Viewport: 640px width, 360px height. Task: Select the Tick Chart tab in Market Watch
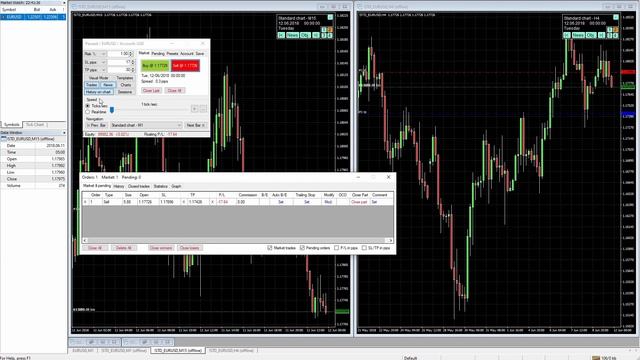click(x=36, y=124)
